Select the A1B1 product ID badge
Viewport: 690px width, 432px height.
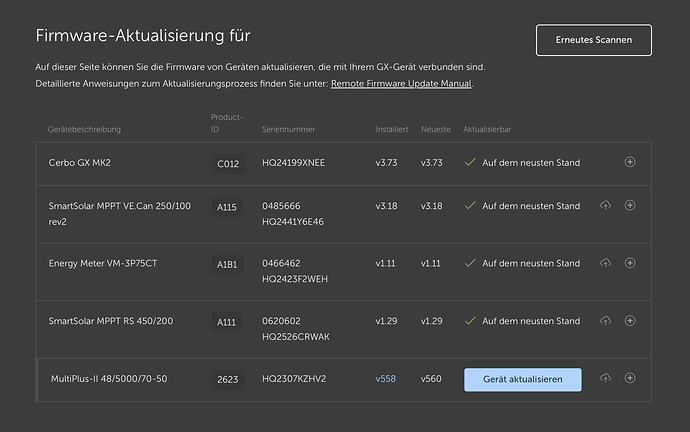coord(227,265)
